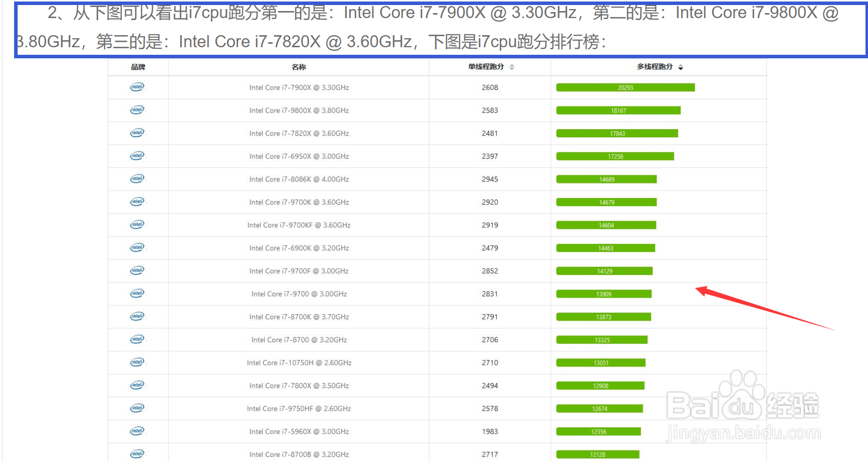Click Intel logo in i7-8700B row
Image resolution: width=868 pixels, height=462 pixels.
137,454
